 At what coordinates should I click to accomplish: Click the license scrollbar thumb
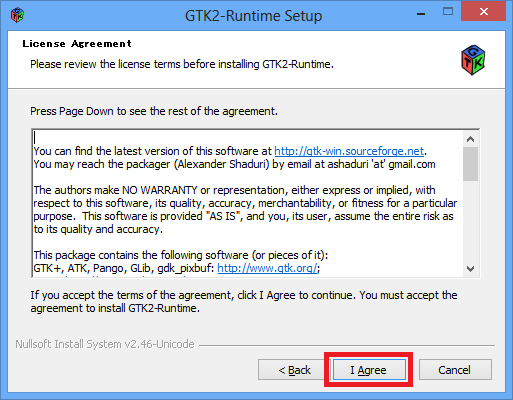coord(470,164)
